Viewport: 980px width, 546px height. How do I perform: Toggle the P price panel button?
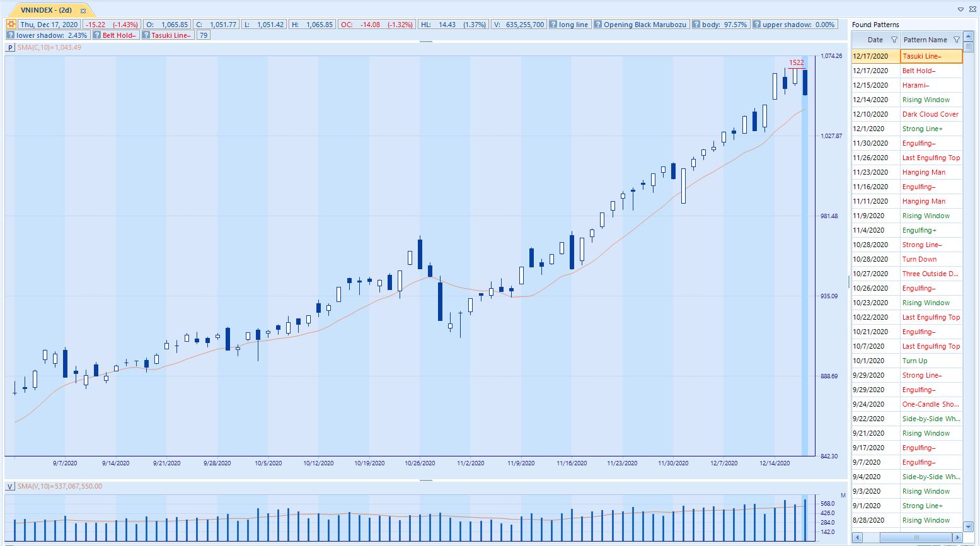click(x=10, y=47)
